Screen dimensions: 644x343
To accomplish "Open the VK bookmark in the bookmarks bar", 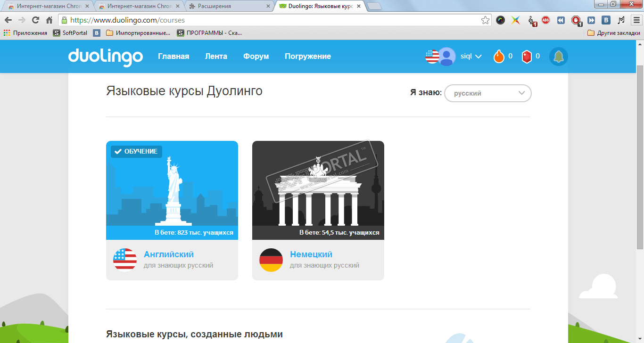I will (97, 33).
